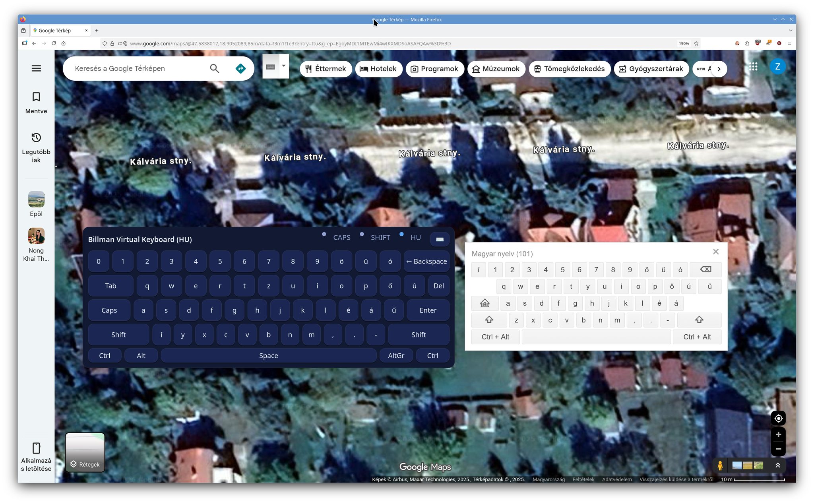The height and width of the screenshot is (504, 814).
Task: Select the Éttermek category chip
Action: [x=326, y=69]
